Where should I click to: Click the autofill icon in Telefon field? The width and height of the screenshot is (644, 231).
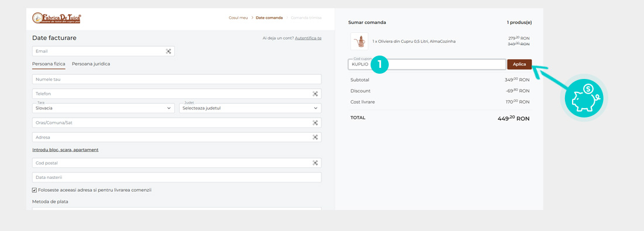click(316, 94)
